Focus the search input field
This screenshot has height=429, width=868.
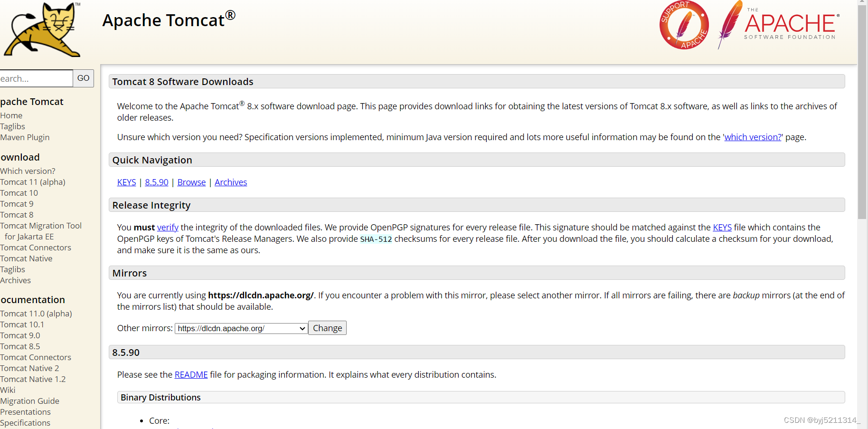pyautogui.click(x=36, y=78)
